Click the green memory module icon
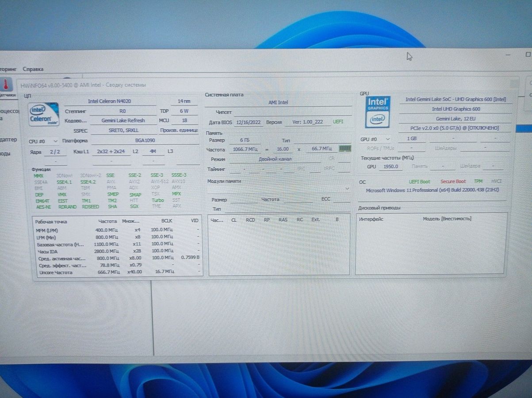 (x=344, y=149)
